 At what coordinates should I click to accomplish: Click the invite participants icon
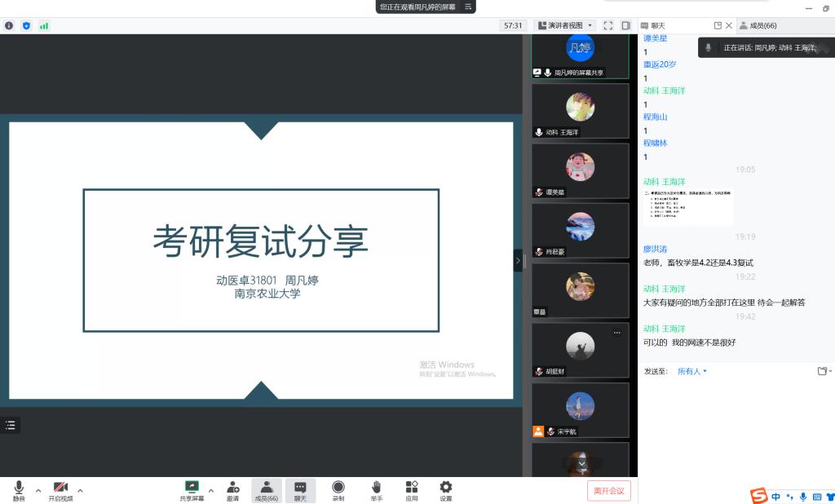tap(233, 488)
